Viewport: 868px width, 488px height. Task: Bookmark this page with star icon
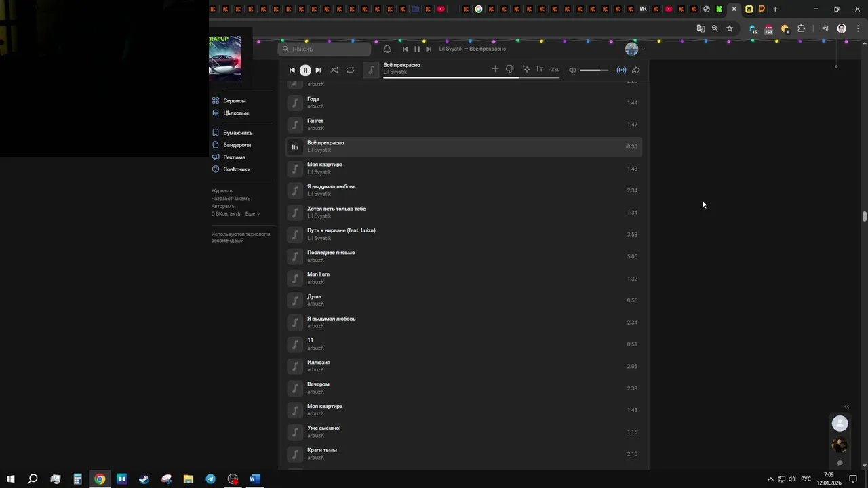[x=730, y=28]
